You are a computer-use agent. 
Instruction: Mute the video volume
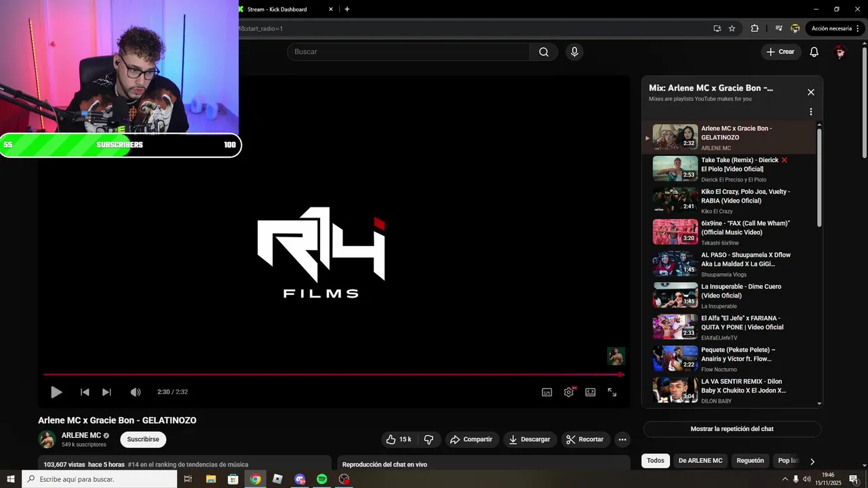[136, 392]
